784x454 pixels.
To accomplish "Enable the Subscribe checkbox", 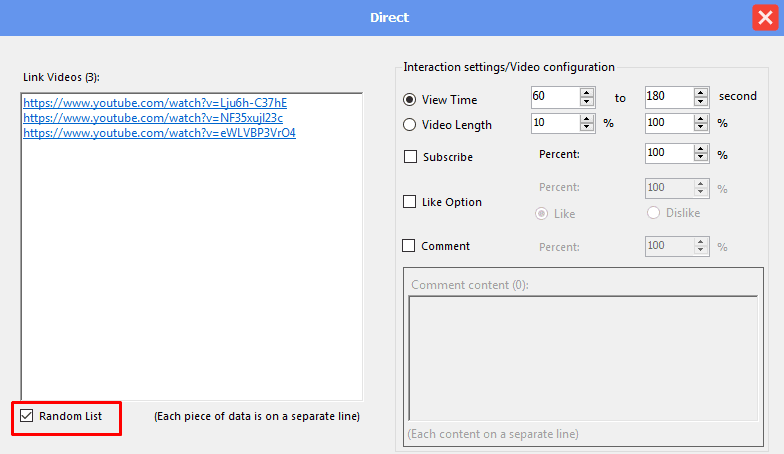I will tap(410, 156).
